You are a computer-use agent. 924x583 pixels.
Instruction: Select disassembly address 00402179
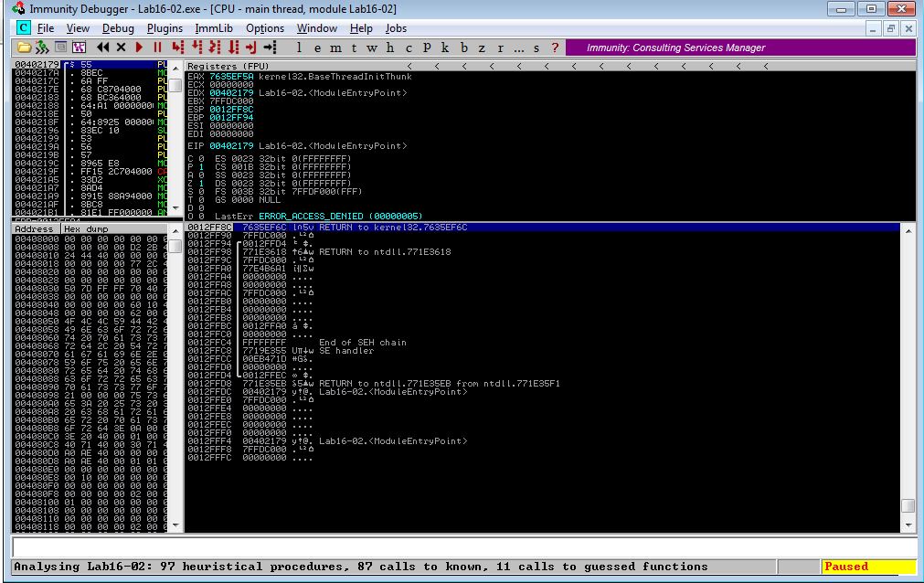pyautogui.click(x=37, y=64)
